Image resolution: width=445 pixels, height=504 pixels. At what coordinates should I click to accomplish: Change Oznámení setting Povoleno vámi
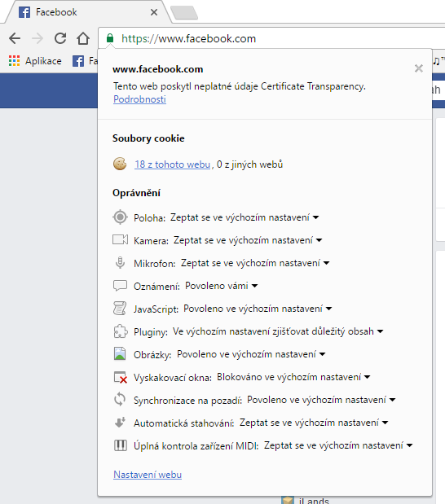[x=222, y=286]
